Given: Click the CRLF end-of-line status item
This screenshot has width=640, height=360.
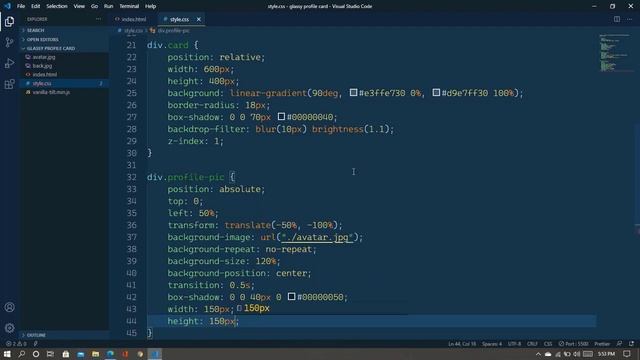Looking at the screenshot, I should [532, 344].
